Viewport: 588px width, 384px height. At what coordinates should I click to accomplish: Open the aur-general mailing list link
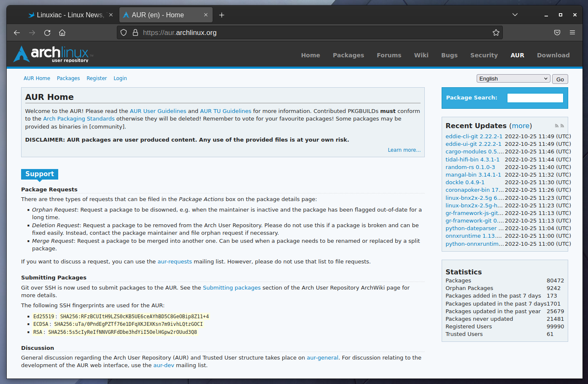coord(322,358)
